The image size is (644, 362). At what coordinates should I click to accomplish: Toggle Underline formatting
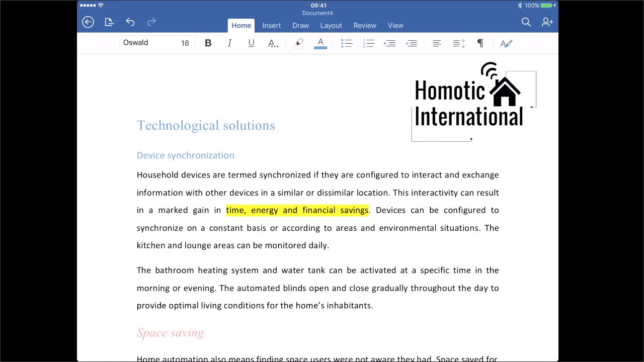[x=251, y=43]
